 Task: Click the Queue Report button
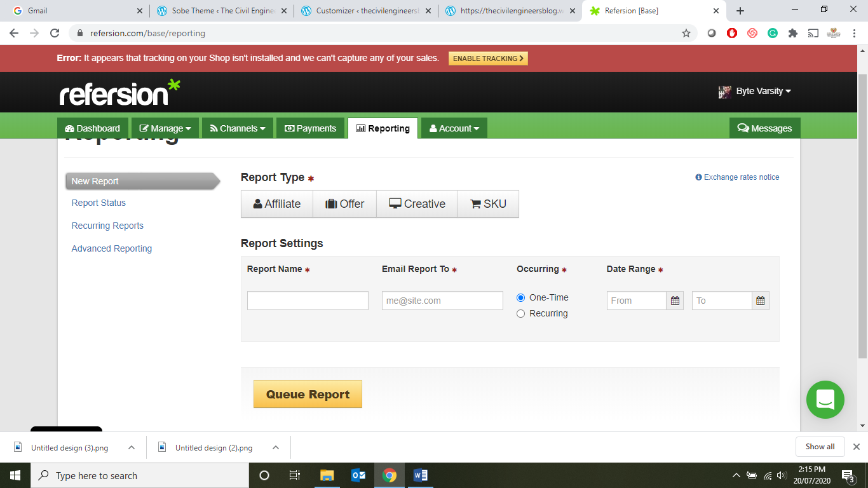[308, 394]
